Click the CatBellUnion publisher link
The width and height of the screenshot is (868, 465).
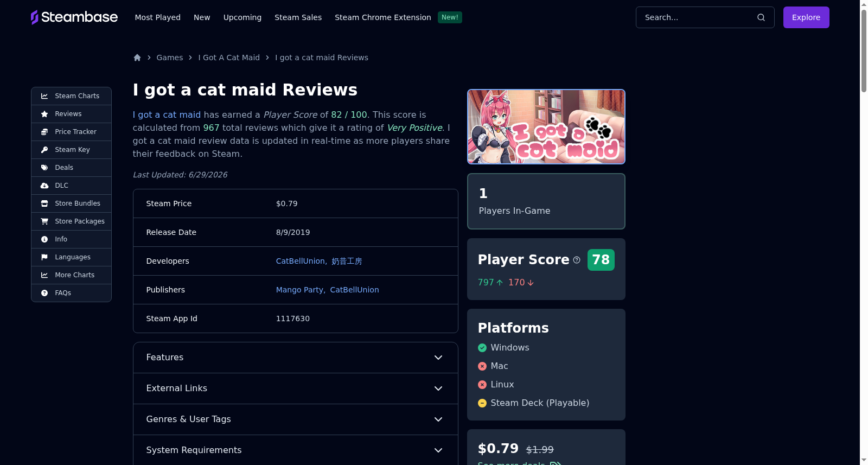pos(355,290)
